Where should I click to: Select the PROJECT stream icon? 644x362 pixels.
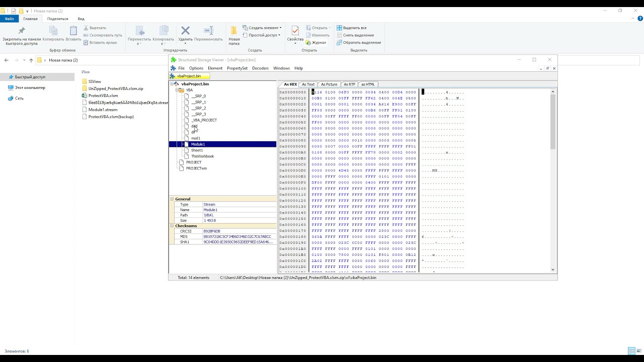(x=182, y=162)
